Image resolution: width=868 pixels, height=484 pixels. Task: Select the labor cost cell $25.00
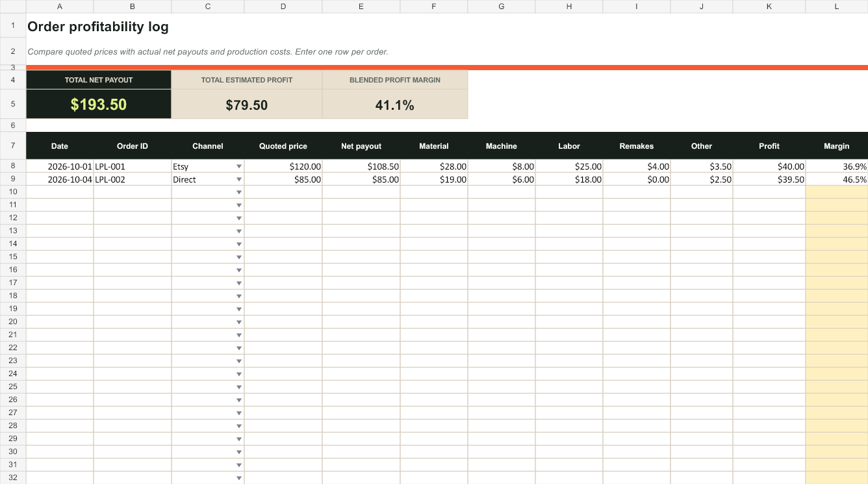click(x=569, y=166)
